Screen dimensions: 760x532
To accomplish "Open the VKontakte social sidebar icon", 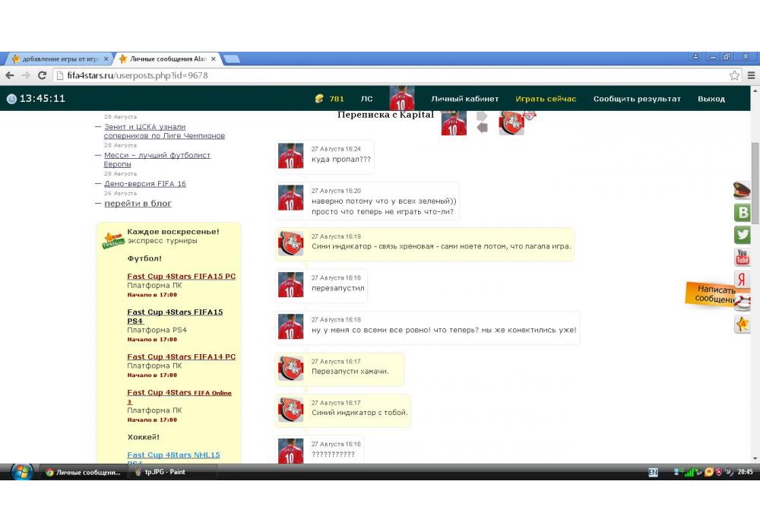I will click(742, 213).
